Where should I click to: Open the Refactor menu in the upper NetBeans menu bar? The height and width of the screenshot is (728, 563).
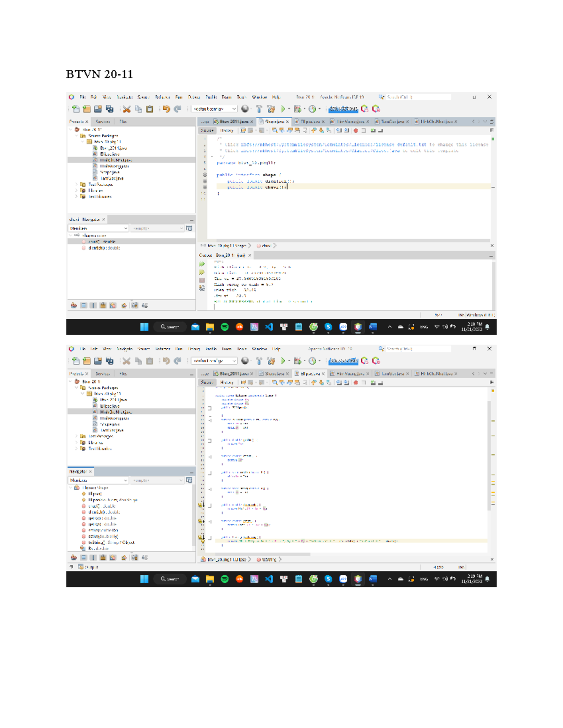pyautogui.click(x=162, y=97)
